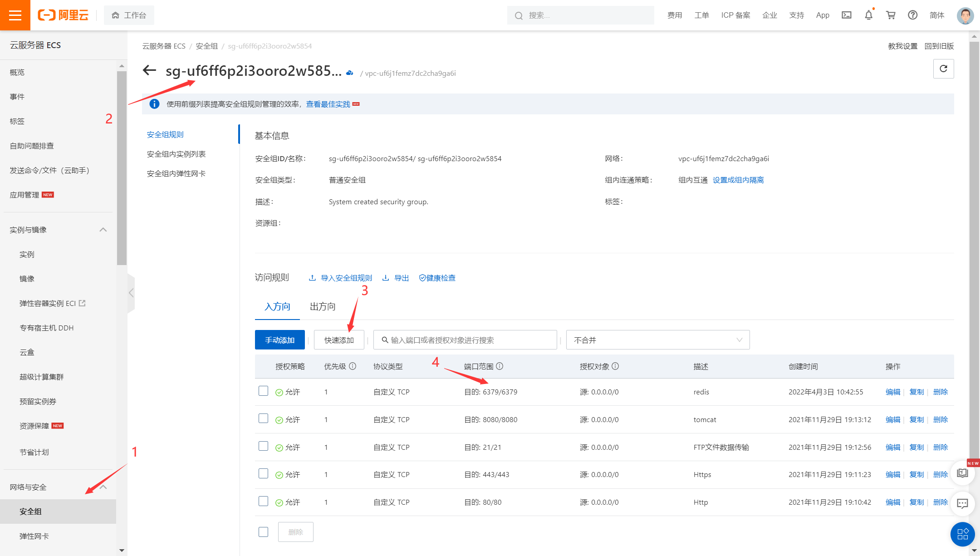Collapse the 网络与安全 section
The height and width of the screenshot is (556, 980).
coord(103,487)
